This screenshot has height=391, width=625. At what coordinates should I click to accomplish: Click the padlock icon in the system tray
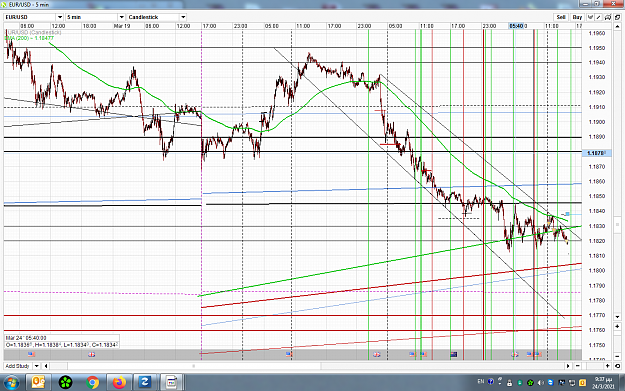pos(509,383)
